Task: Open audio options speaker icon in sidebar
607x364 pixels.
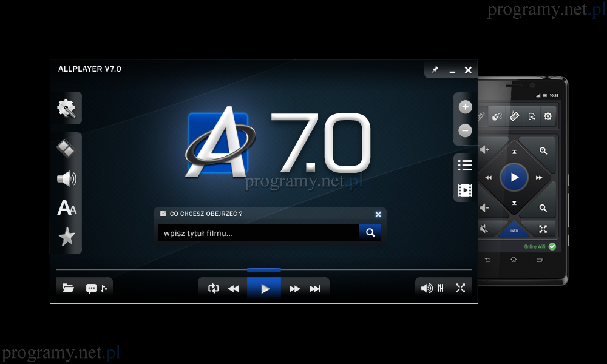Action: tap(66, 178)
